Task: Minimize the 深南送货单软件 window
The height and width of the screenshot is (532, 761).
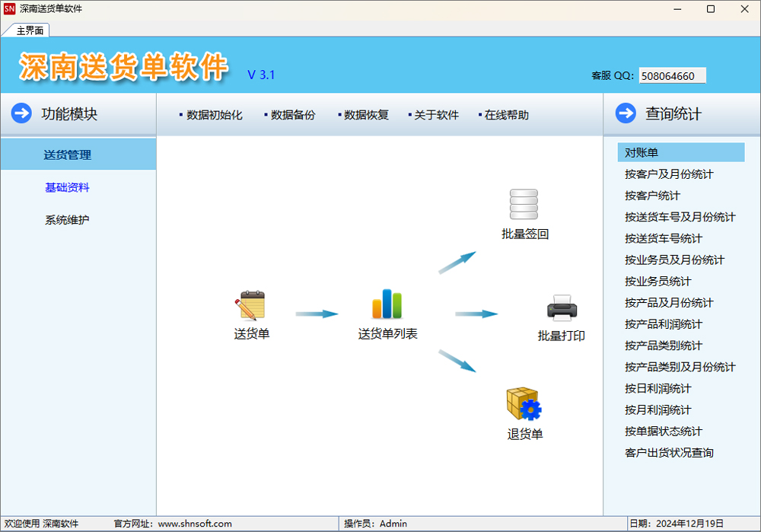Action: pos(677,9)
